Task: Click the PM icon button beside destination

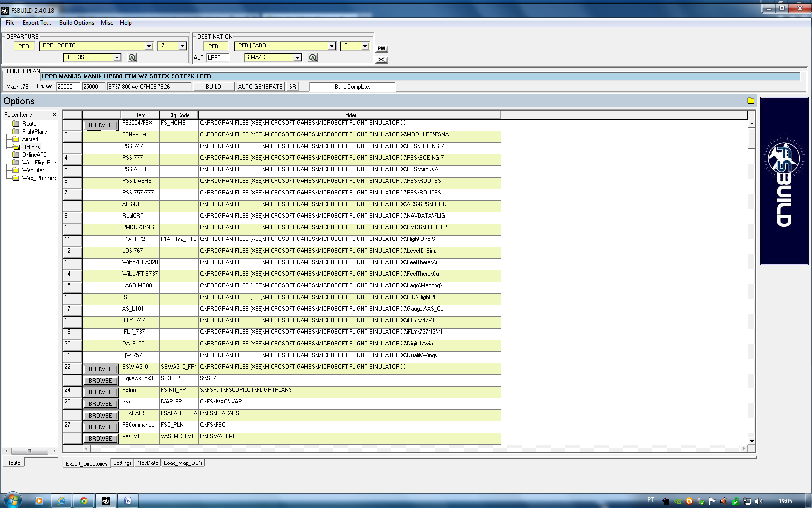Action: coord(381,48)
